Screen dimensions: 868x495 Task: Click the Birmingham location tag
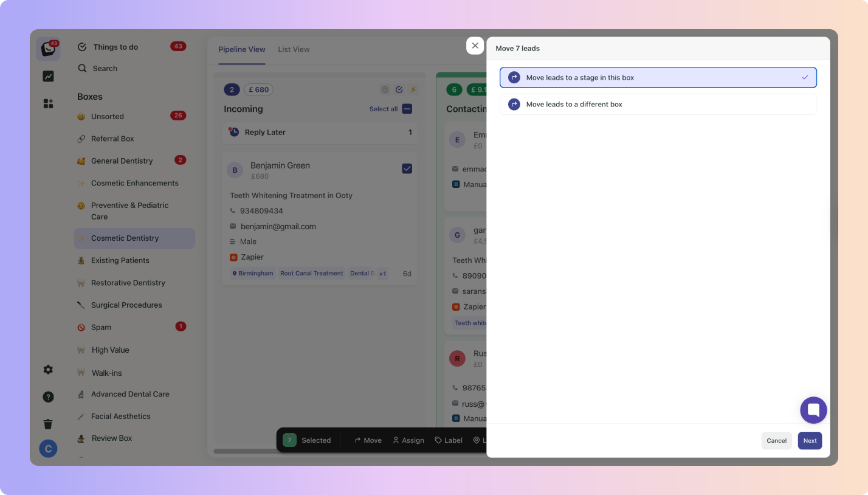(x=252, y=274)
